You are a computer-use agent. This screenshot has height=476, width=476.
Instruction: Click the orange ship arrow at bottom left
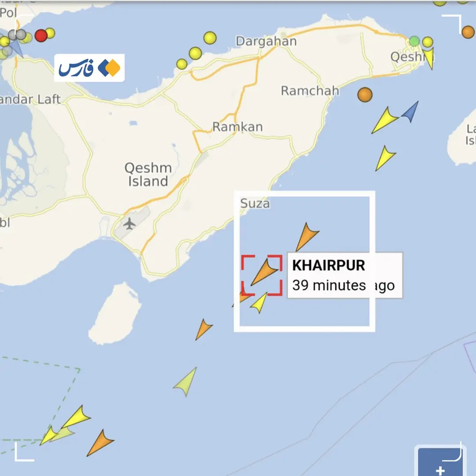100,443
